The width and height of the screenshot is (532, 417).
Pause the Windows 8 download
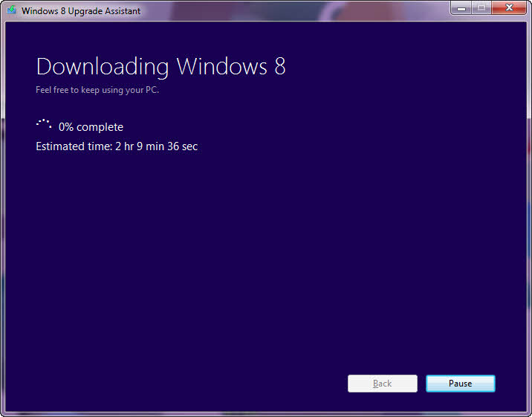click(461, 384)
